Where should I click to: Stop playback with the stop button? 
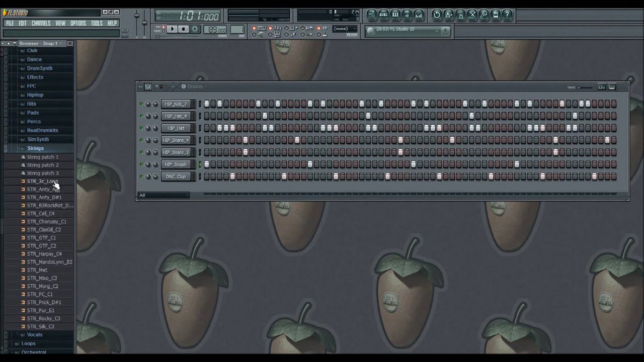point(183,29)
